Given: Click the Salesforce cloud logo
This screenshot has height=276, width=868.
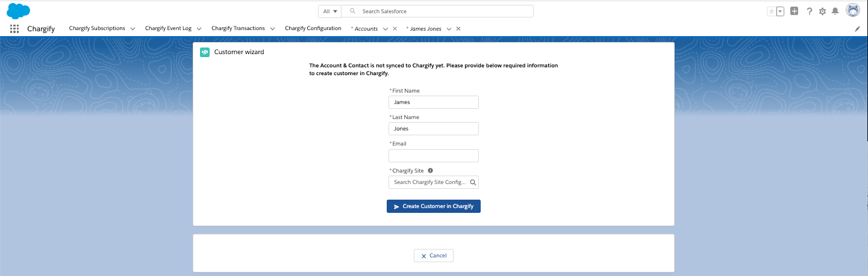Looking at the screenshot, I should pos(18,11).
